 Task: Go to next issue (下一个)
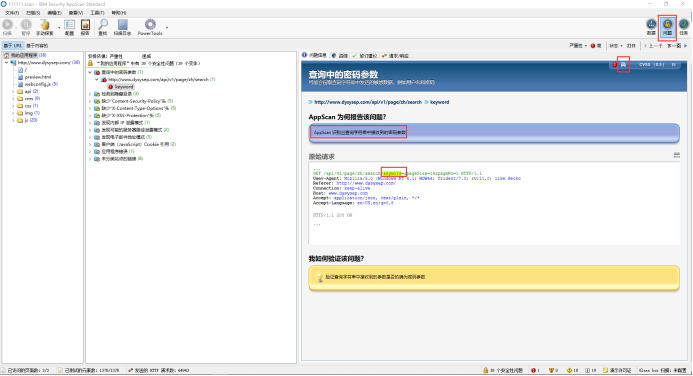point(677,46)
